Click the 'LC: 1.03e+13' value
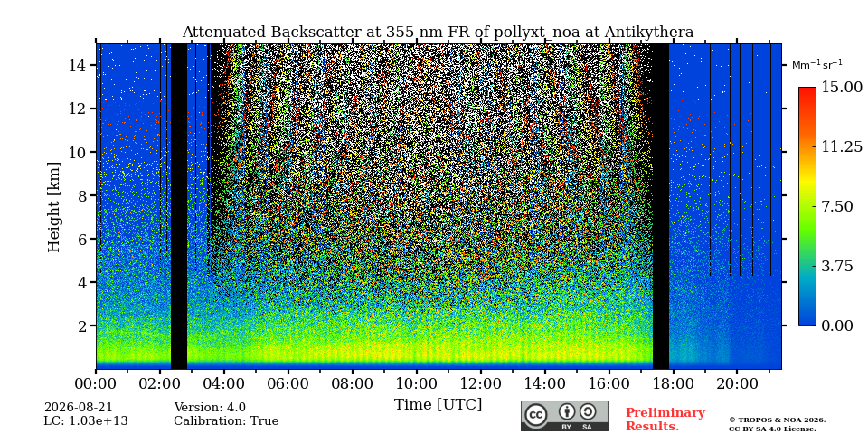The width and height of the screenshot is (868, 434). (x=86, y=420)
